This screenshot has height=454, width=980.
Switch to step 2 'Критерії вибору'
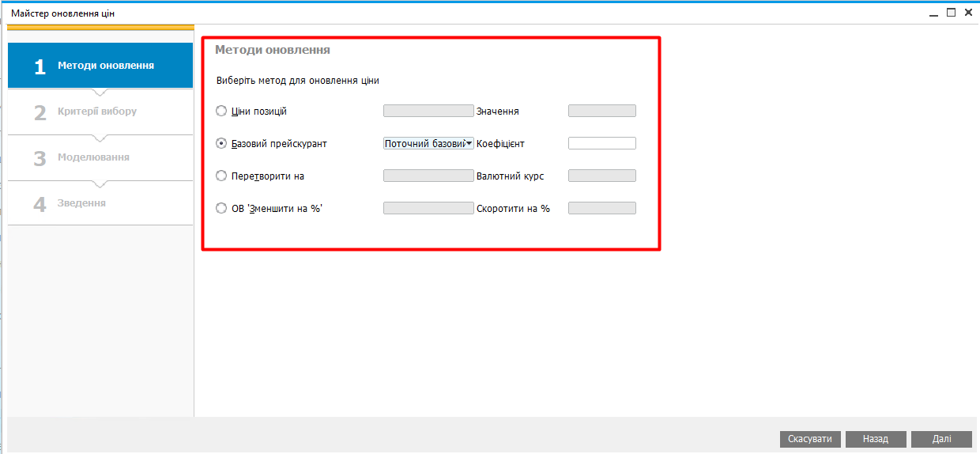click(x=100, y=112)
